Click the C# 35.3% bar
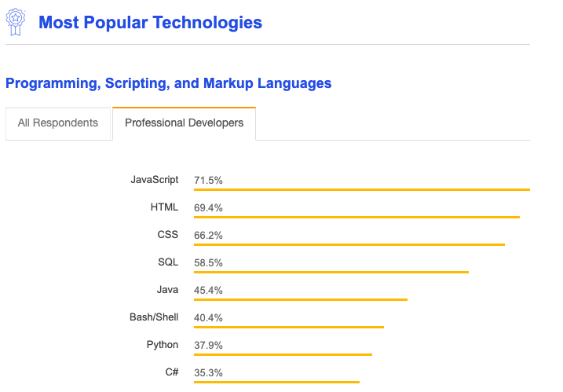Screen dimensions: 563x392 276,382
